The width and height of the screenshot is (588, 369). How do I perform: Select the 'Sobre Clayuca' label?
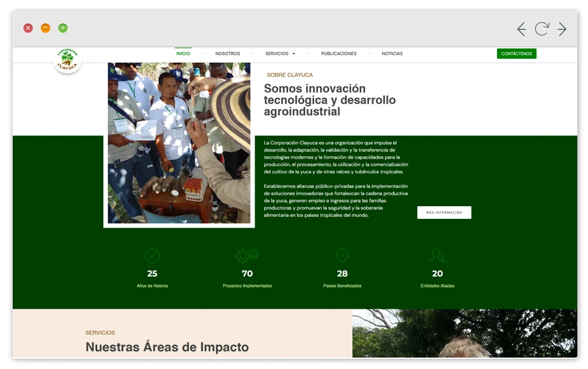tap(289, 75)
